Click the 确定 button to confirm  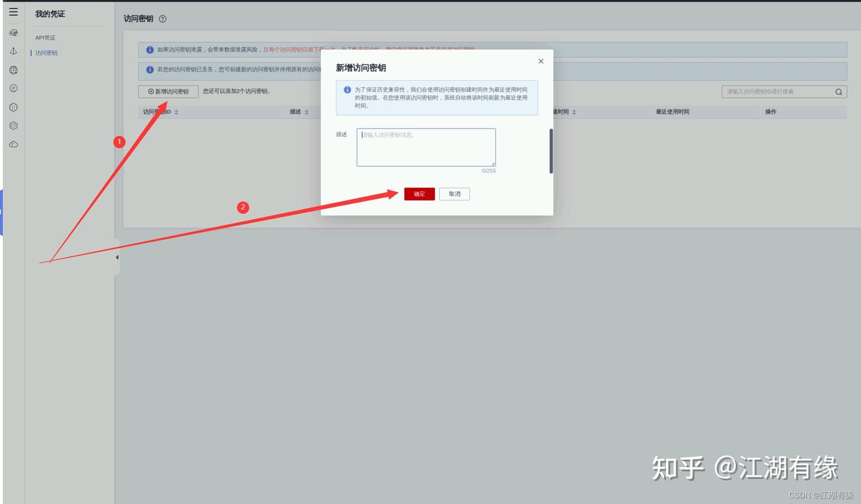[x=419, y=194]
